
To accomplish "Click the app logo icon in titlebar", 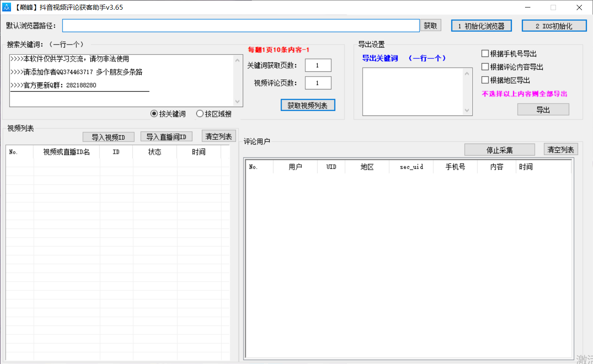I will 6,7.
